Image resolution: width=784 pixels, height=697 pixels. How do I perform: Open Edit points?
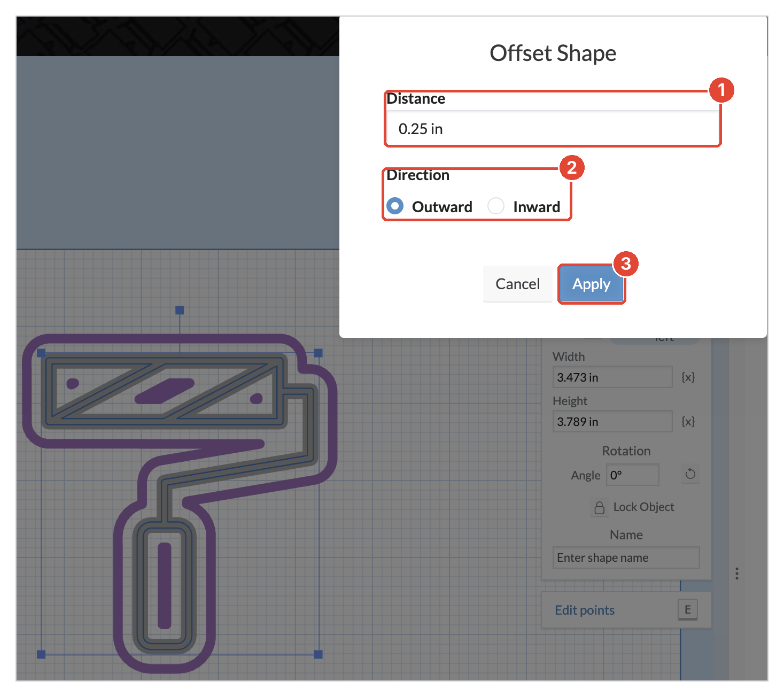(585, 610)
